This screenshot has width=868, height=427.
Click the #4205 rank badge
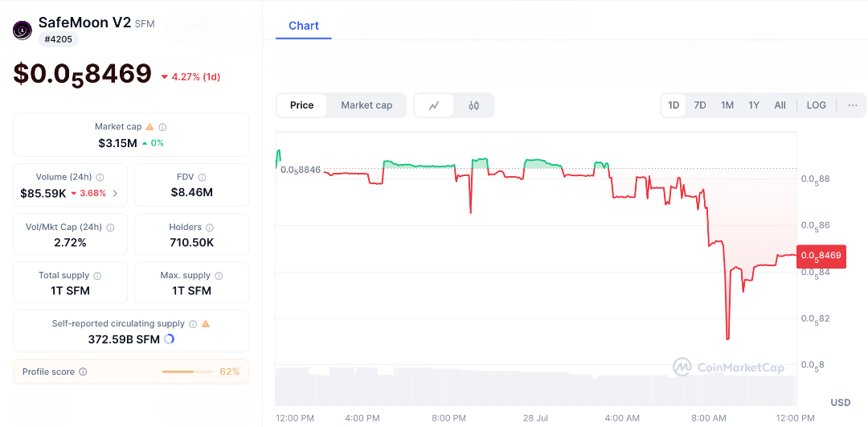point(58,39)
